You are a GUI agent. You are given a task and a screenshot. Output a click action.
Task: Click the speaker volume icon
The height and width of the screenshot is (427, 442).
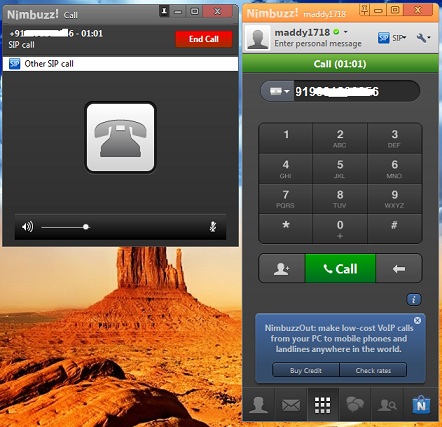[27, 227]
